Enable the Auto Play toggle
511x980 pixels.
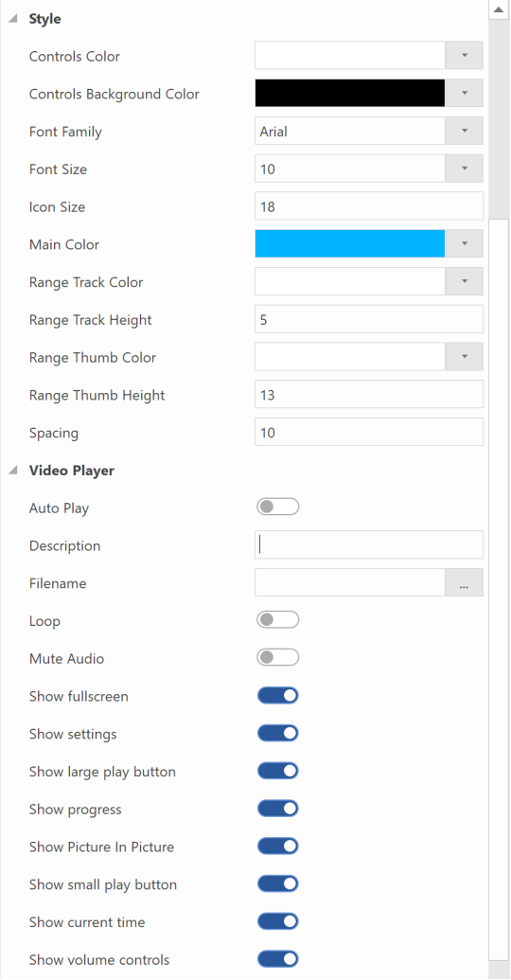(x=278, y=508)
